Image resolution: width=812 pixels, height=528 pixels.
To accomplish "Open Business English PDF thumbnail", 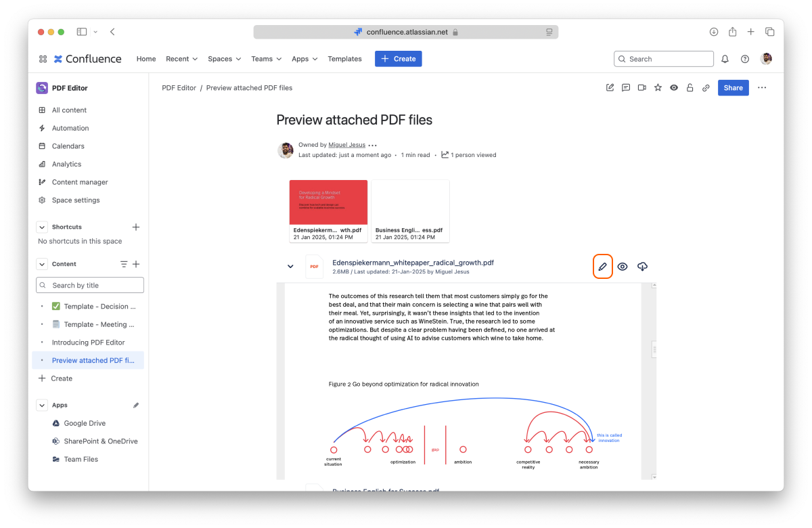I will [x=410, y=211].
